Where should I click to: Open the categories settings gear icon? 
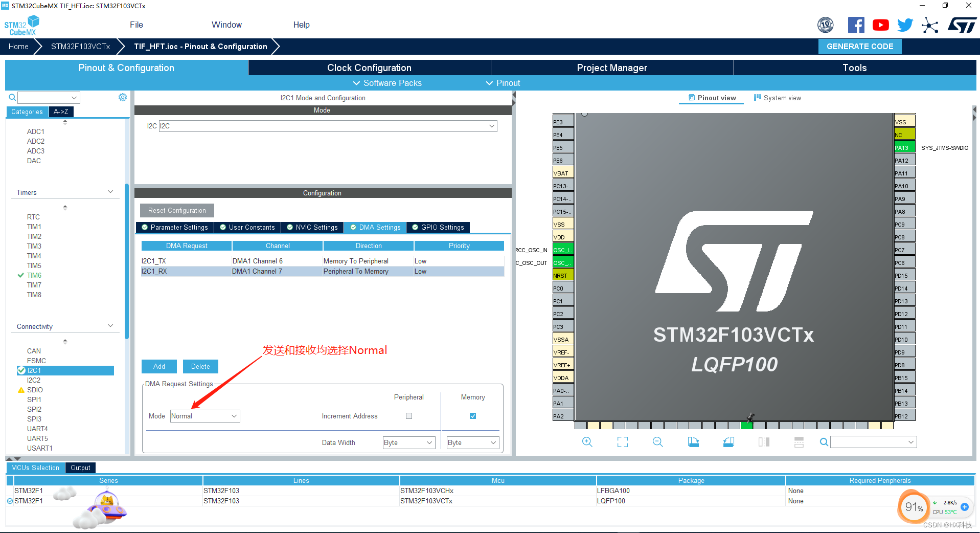click(123, 97)
